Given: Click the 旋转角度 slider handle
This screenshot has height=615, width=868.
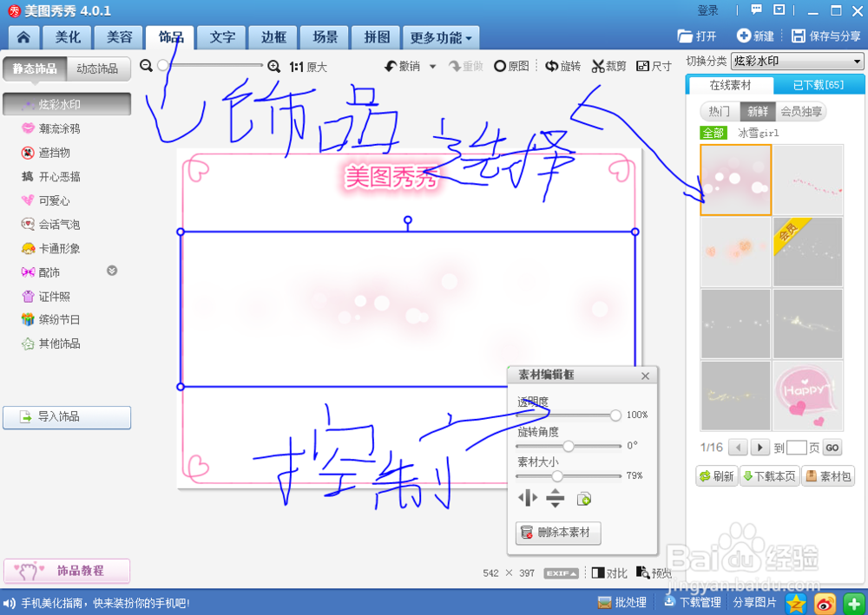Looking at the screenshot, I should (x=569, y=445).
